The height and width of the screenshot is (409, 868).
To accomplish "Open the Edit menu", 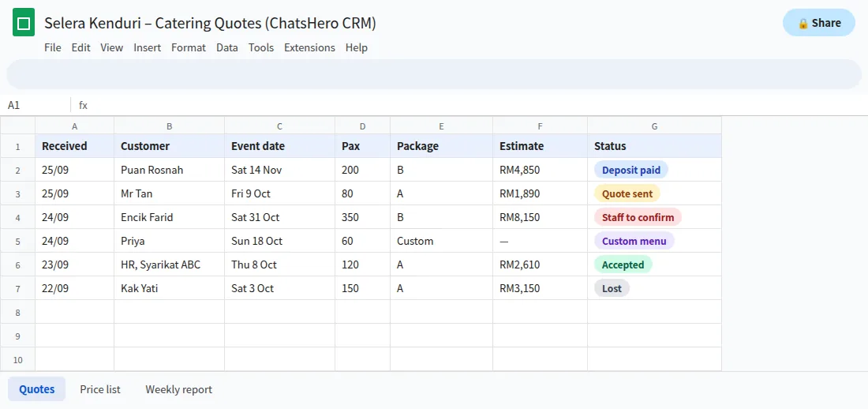I will coord(80,47).
